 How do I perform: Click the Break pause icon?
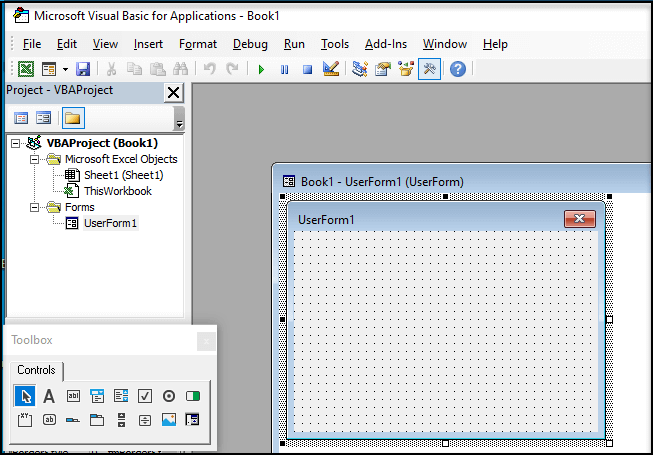coord(284,70)
